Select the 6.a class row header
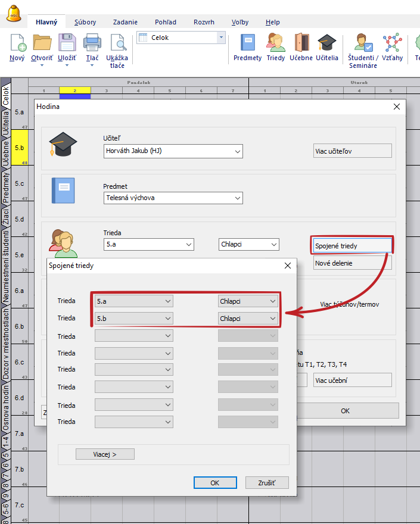This screenshot has width=420, height=524. [20, 291]
